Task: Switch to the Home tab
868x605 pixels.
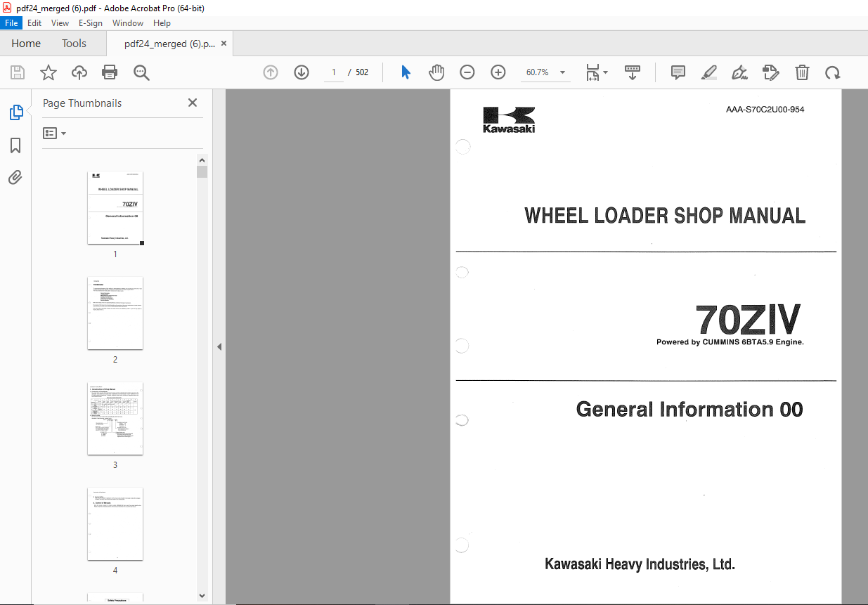Action: [x=26, y=44]
